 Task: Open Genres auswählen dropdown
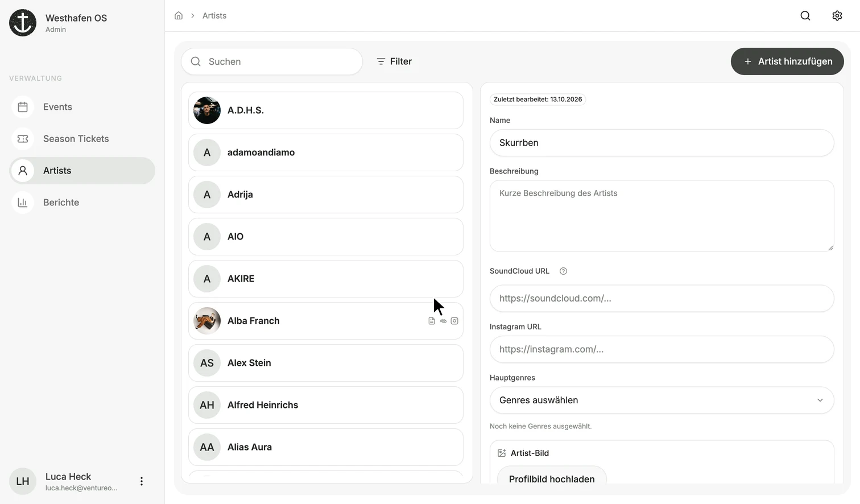pos(662,400)
